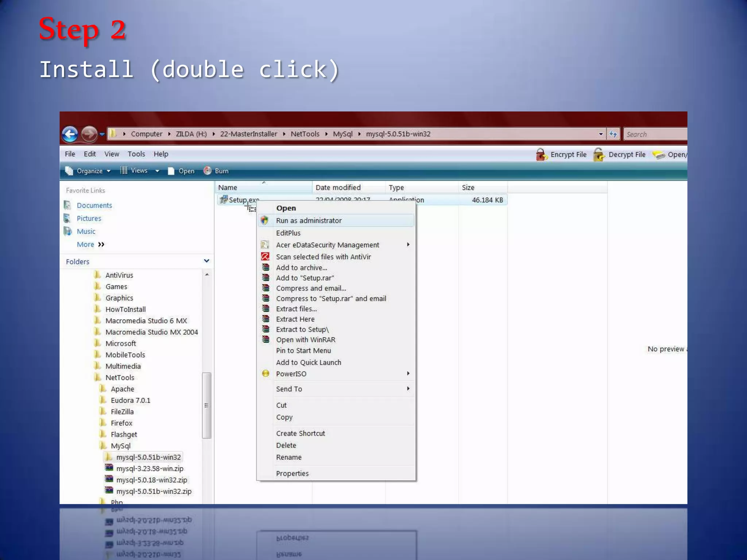747x560 pixels.
Task: Click the 46.184 KB size cell
Action: (487, 200)
